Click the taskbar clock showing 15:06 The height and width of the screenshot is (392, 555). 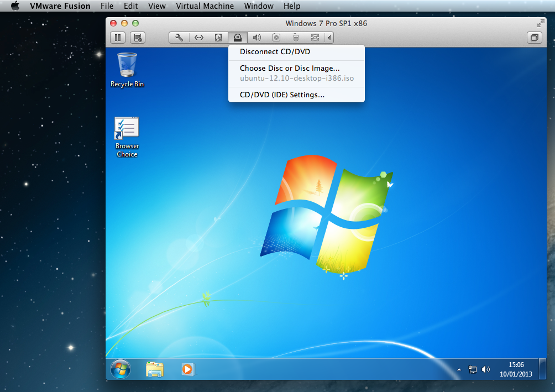[x=515, y=369]
